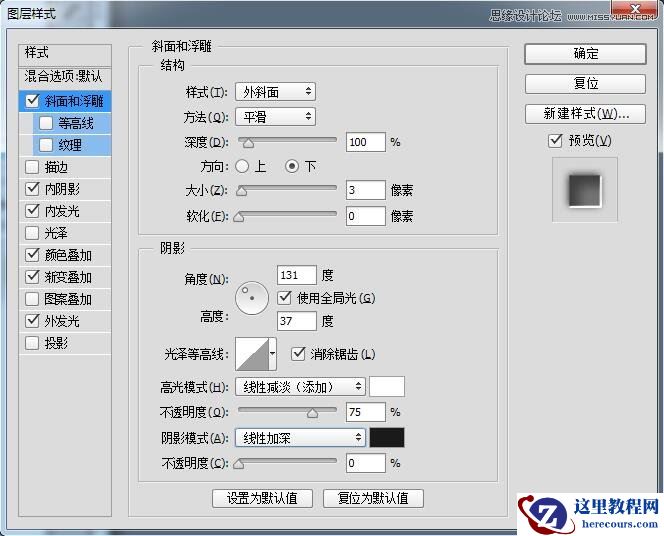Click the 大小 slider handle

[241, 191]
